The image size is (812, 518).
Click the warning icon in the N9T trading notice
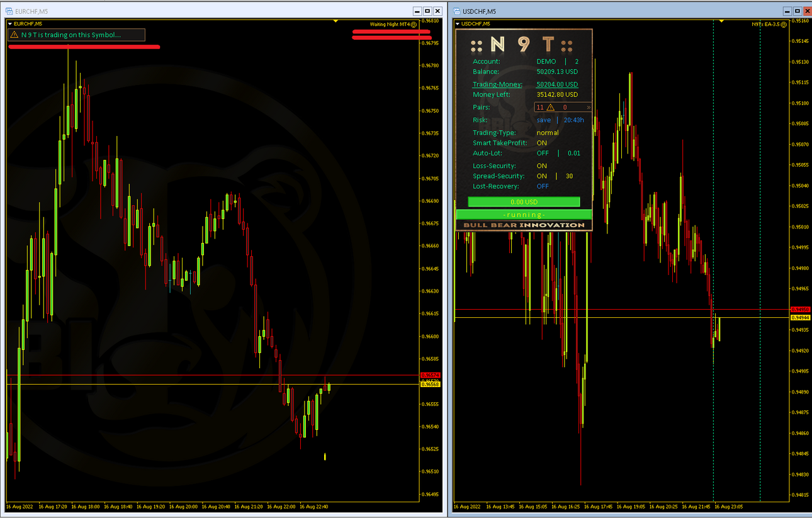click(14, 35)
